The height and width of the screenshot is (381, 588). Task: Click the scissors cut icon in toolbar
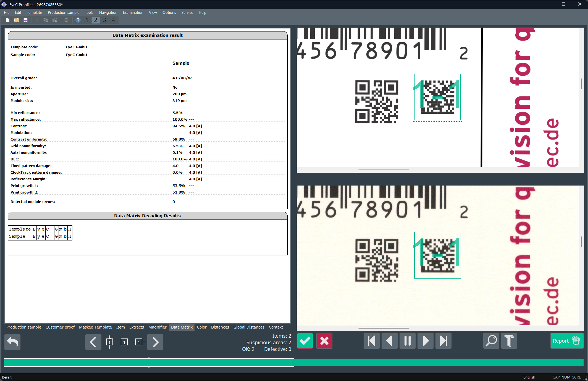click(x=37, y=20)
